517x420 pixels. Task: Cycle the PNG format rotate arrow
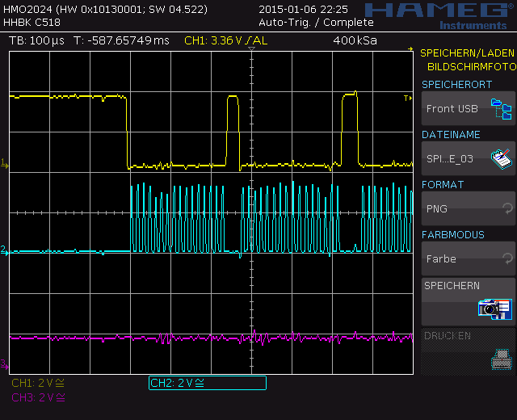coord(507,208)
